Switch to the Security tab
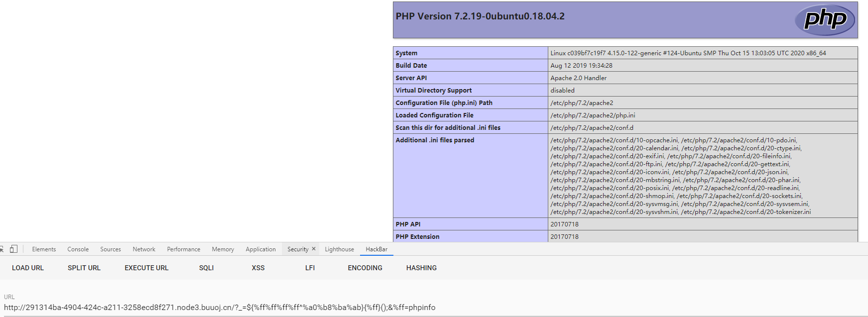Image resolution: width=868 pixels, height=317 pixels. (298, 249)
